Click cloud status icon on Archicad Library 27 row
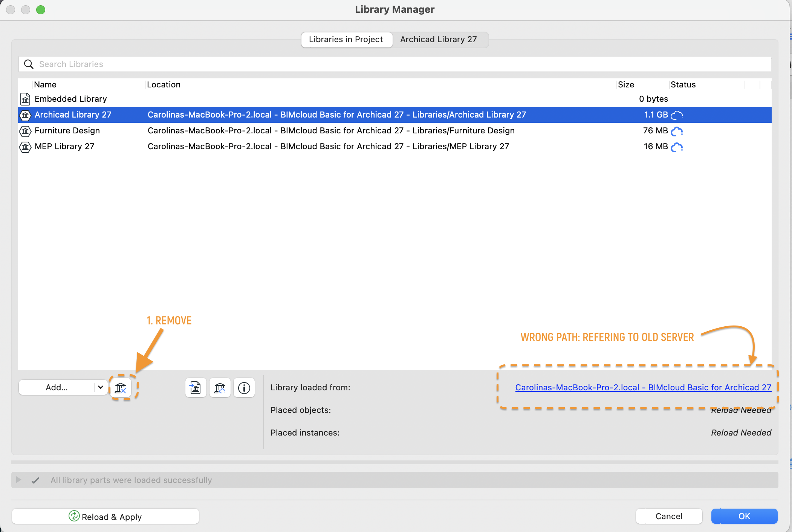The height and width of the screenshot is (532, 792). [677, 115]
